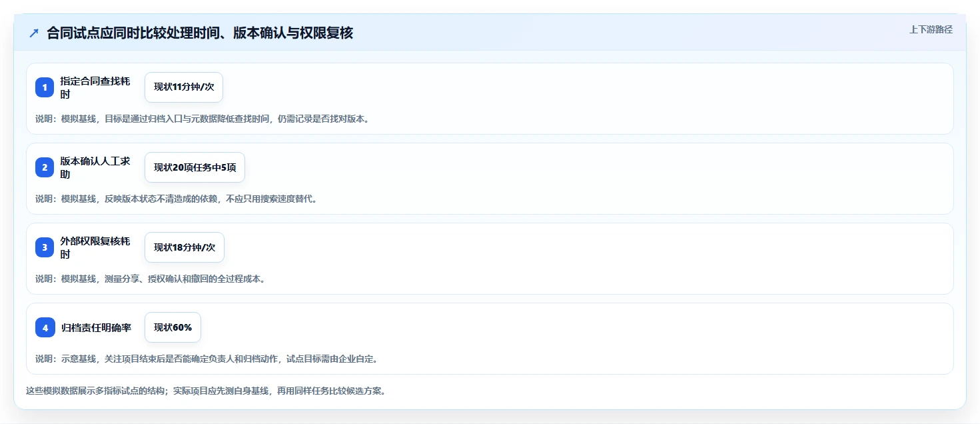The image size is (980, 424).
Task: Click the footer note starting 这些模拟数据展示
Action: 205,391
